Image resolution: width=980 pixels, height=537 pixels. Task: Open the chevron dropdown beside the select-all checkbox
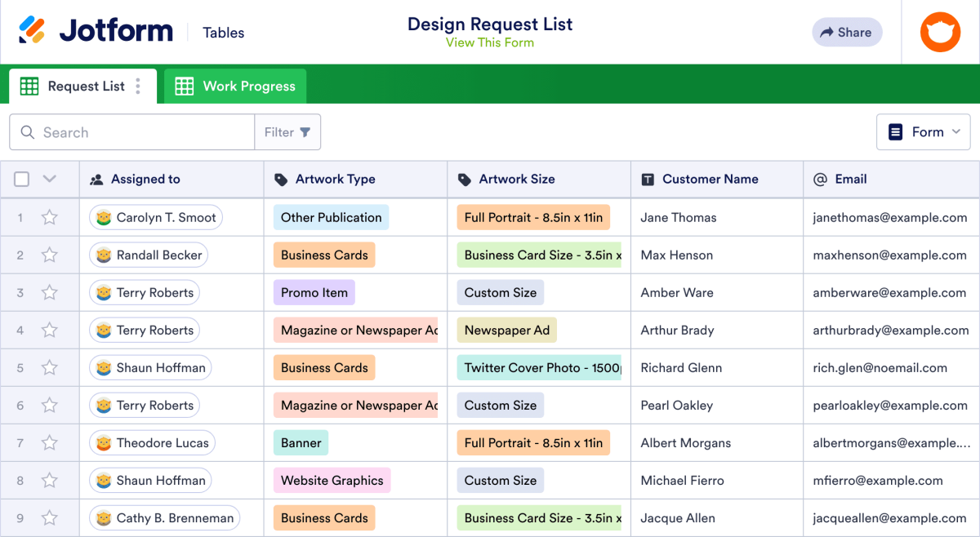47,178
